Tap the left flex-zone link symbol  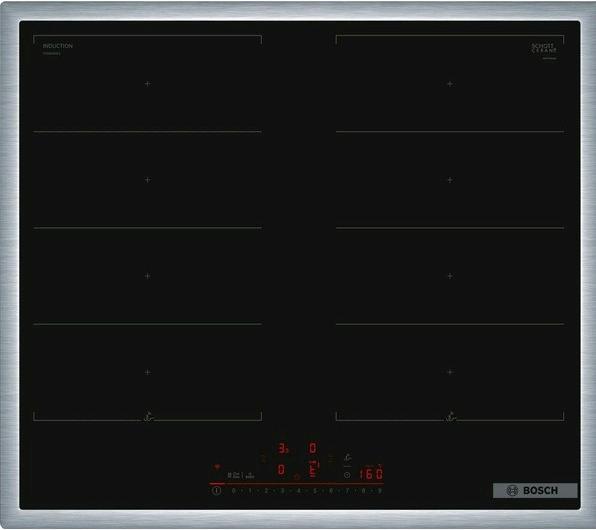coord(263,457)
